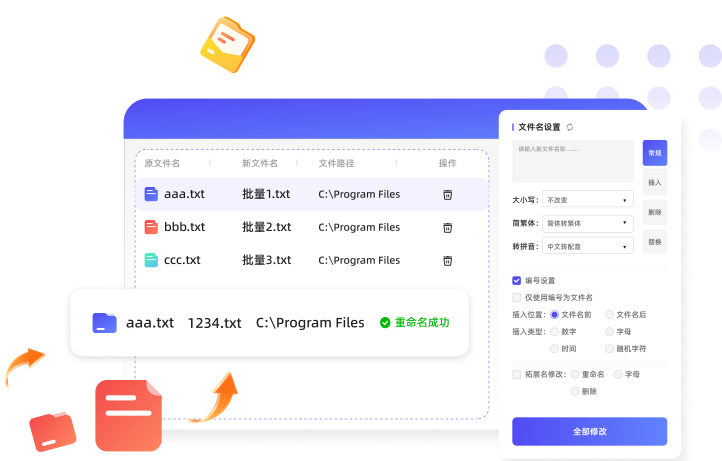Click the 原文件名 column header

pos(162,163)
